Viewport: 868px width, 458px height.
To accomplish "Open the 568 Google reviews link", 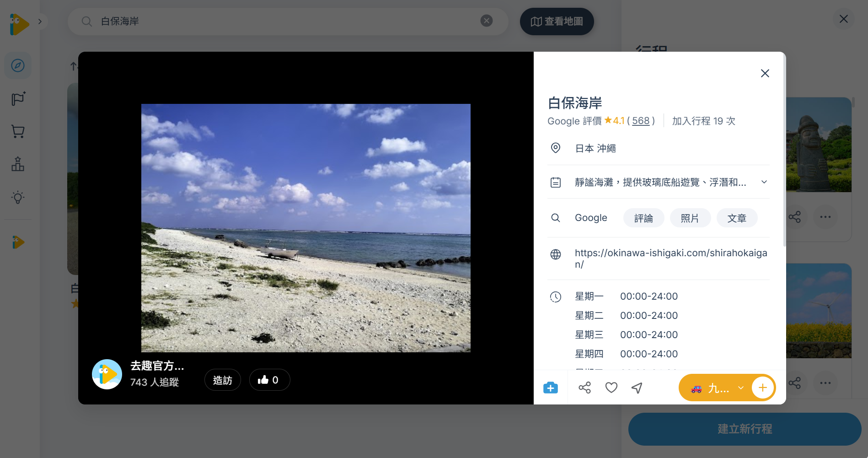I will click(641, 121).
